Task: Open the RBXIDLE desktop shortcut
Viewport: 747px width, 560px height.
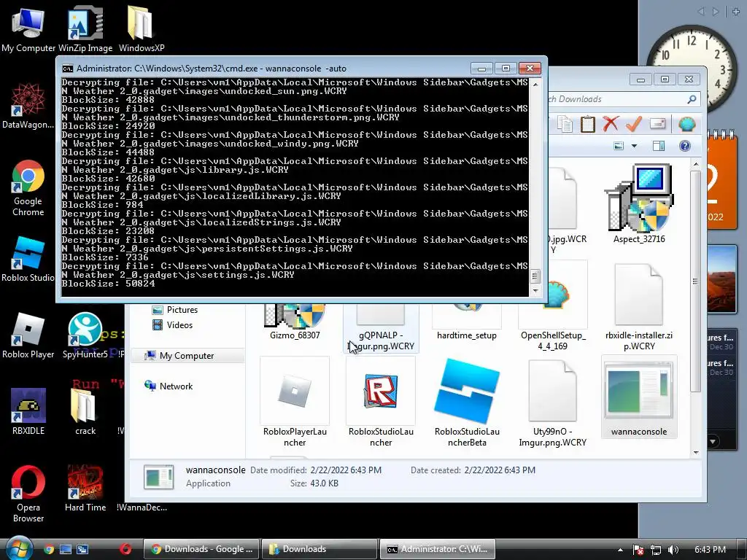Action: pos(28,412)
